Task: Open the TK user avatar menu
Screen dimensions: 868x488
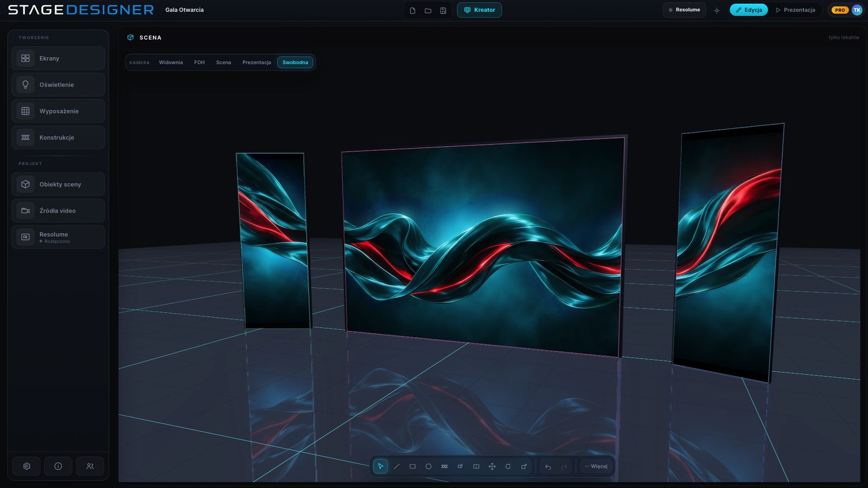Action: tap(857, 10)
